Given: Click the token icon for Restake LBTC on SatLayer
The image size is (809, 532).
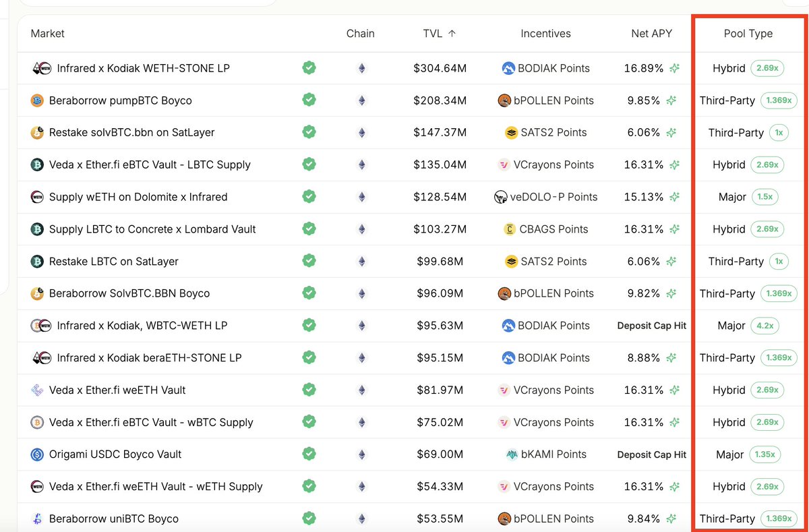Looking at the screenshot, I should (37, 261).
